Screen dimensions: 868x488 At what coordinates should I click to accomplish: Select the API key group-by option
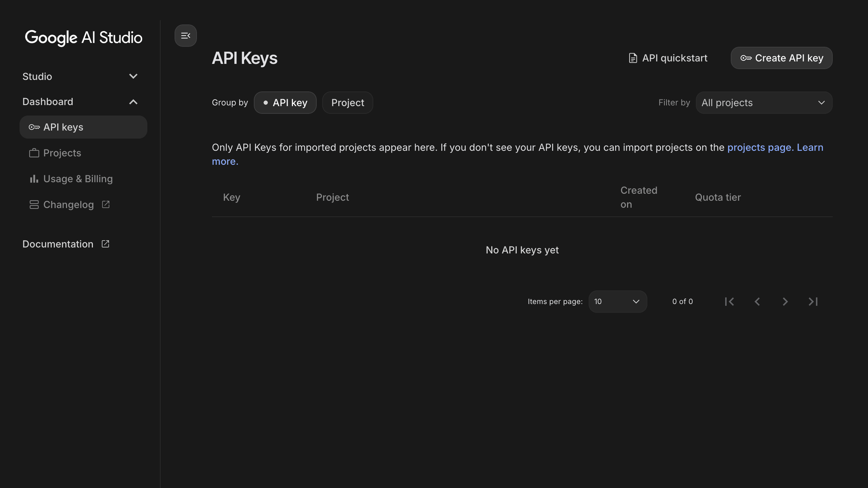pyautogui.click(x=285, y=102)
